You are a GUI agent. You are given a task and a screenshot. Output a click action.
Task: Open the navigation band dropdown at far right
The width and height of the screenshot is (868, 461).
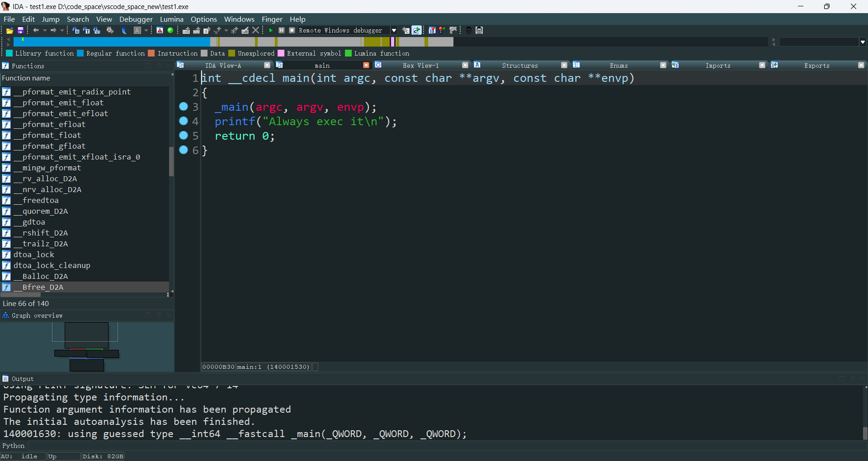[863, 42]
